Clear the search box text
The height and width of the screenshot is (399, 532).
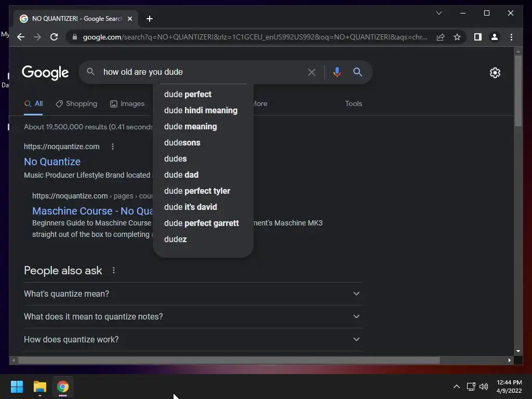(x=312, y=72)
